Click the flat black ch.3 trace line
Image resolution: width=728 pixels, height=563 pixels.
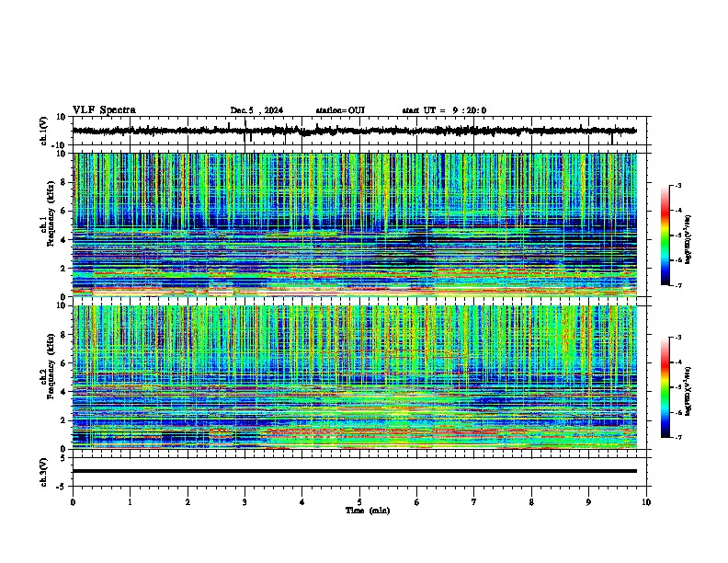(354, 471)
